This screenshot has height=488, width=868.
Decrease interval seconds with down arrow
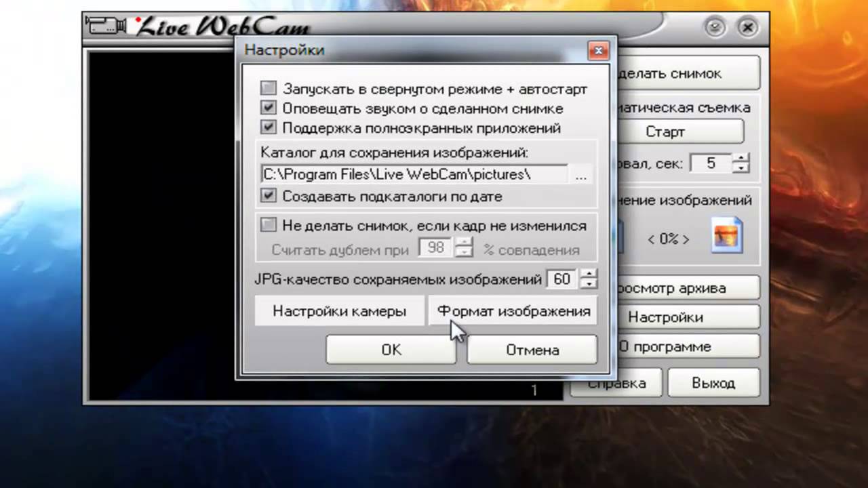click(x=742, y=168)
